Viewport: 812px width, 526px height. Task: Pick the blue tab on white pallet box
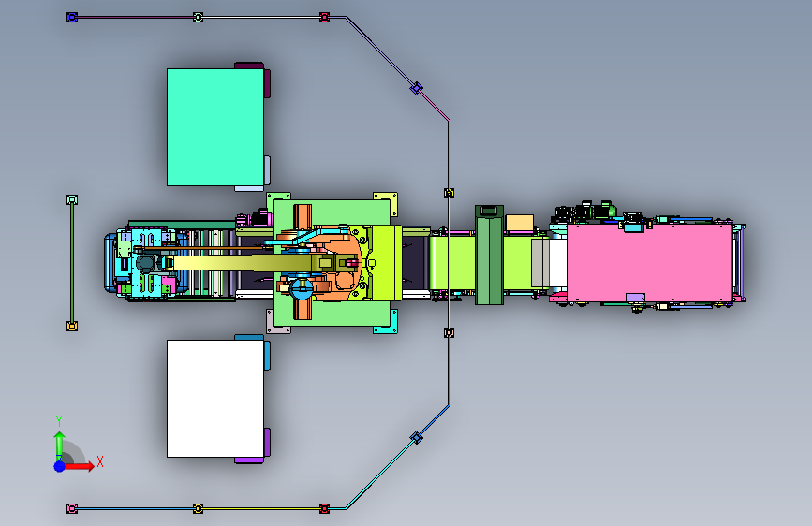click(x=267, y=356)
